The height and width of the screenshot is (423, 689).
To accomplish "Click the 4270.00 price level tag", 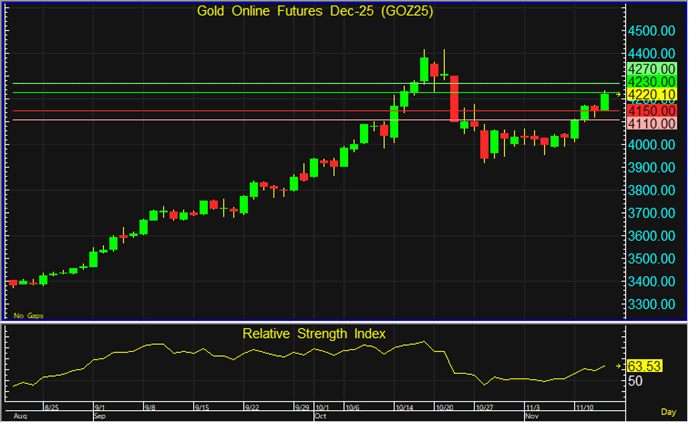I will tap(652, 68).
